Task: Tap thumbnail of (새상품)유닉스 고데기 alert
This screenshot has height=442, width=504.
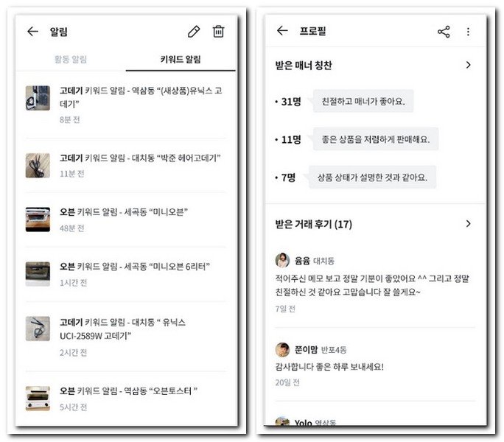Action: click(x=38, y=98)
